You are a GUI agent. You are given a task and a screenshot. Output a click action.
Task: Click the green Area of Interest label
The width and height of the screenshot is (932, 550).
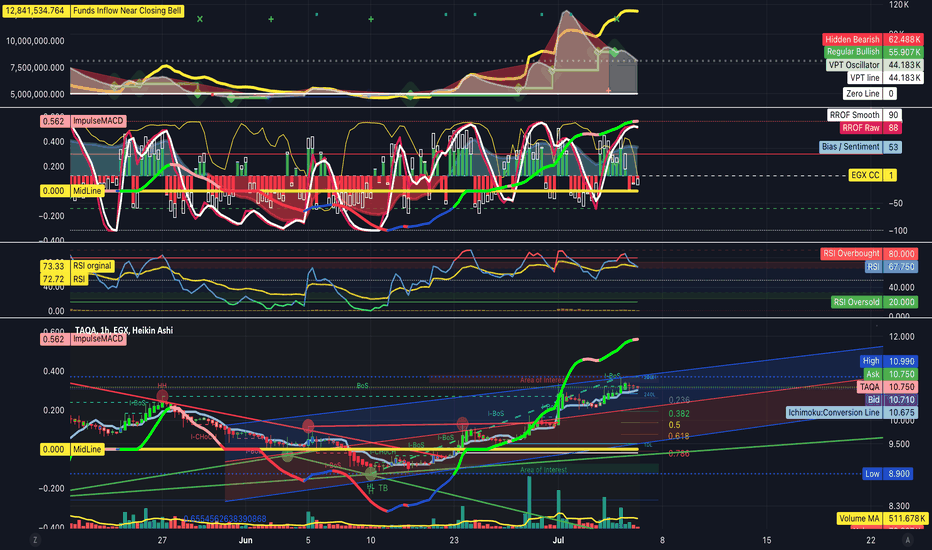pos(543,470)
